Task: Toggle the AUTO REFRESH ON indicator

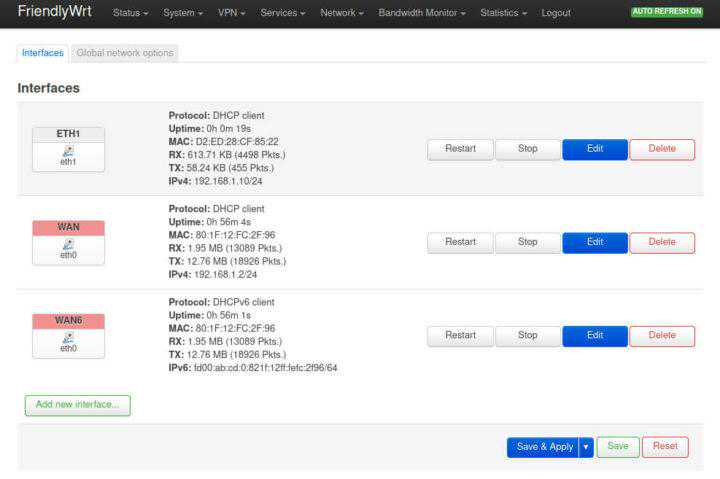Action: click(667, 12)
